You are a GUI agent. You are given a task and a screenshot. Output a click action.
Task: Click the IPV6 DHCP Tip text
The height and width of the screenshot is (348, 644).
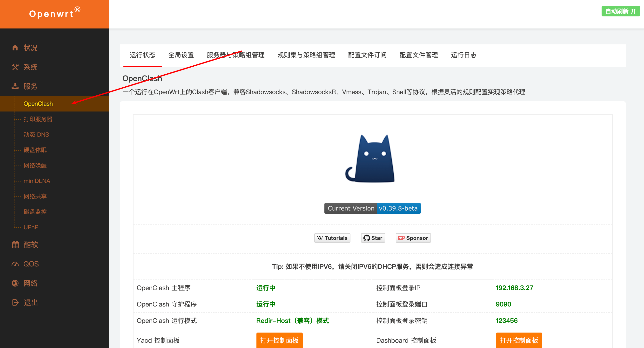pyautogui.click(x=373, y=267)
